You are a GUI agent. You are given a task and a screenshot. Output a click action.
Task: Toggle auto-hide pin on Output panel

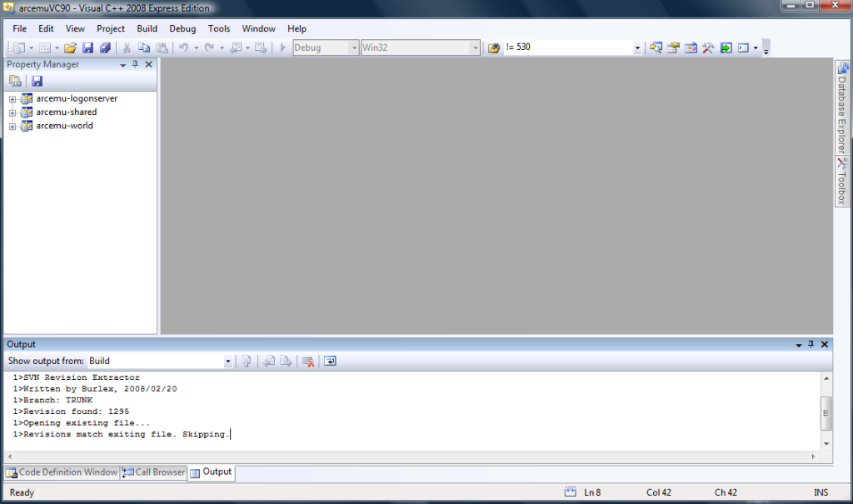pos(811,344)
